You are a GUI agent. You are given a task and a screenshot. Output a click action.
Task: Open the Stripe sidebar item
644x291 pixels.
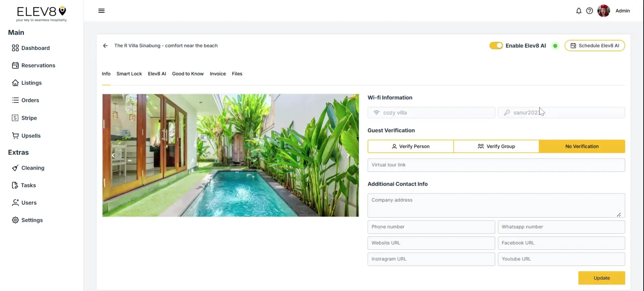point(24,118)
